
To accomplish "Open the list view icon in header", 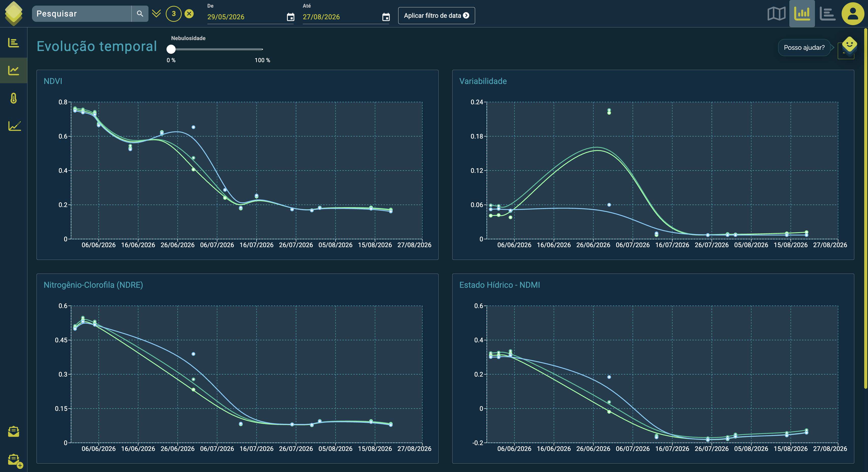I will [828, 14].
